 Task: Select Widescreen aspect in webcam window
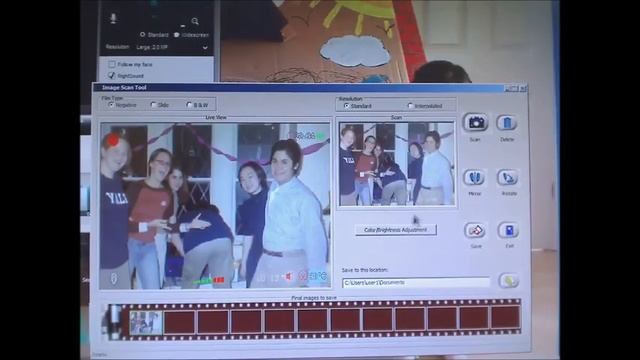176,35
